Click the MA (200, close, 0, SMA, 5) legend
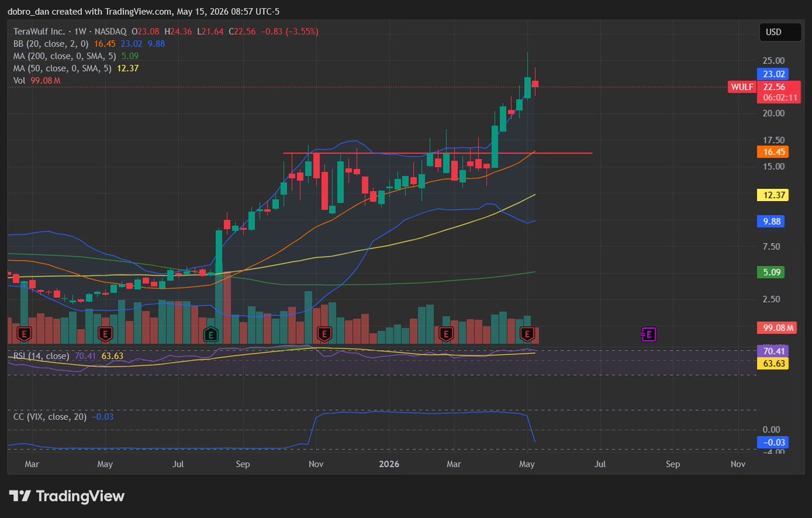 pos(65,56)
